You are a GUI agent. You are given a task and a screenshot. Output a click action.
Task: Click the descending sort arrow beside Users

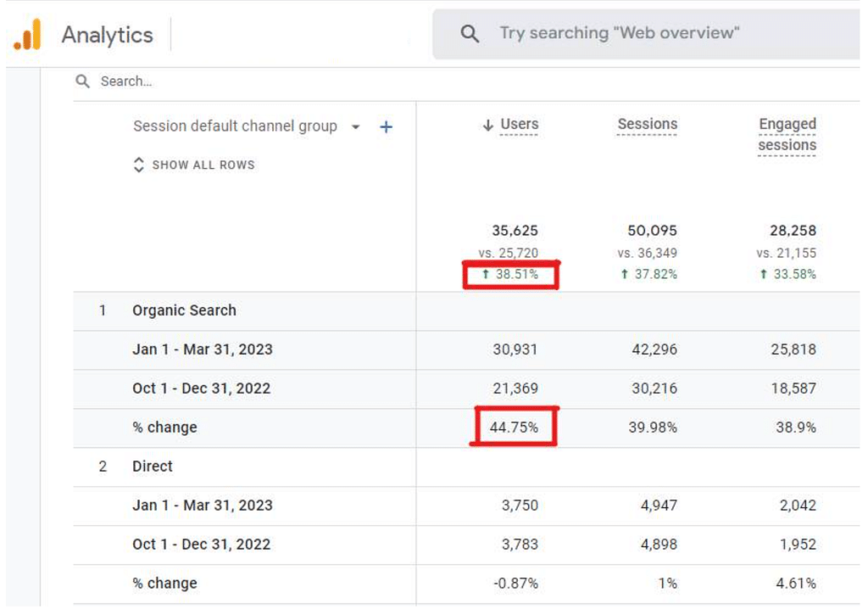[487, 126]
